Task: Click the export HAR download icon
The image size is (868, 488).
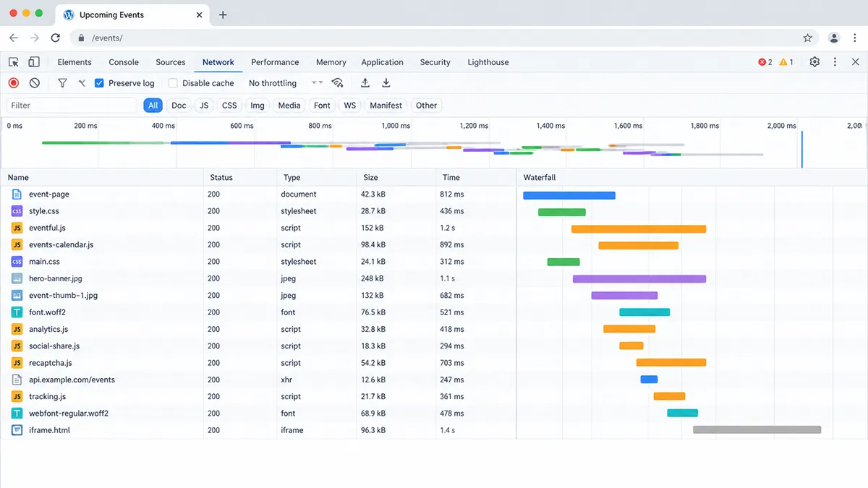Action: 386,83
